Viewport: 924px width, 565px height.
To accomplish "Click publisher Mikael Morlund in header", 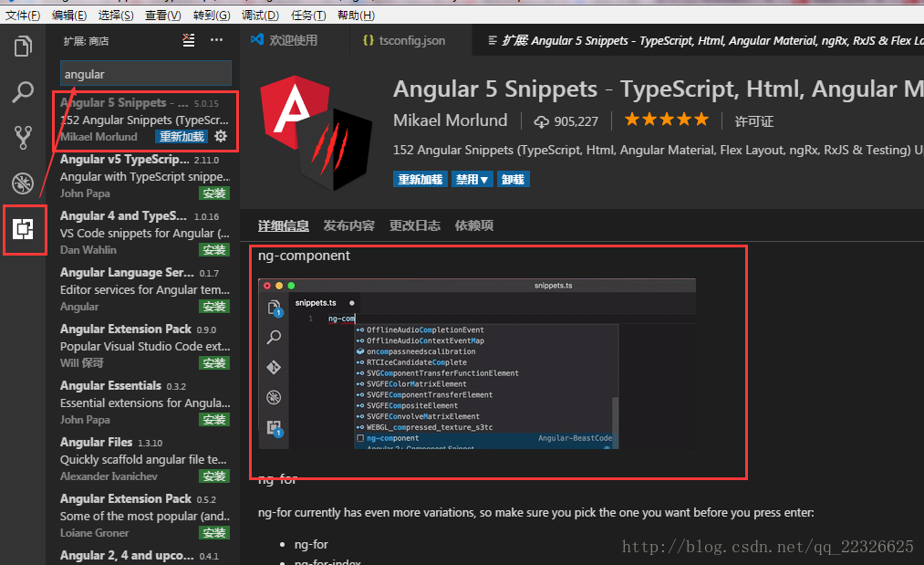I will click(x=451, y=120).
